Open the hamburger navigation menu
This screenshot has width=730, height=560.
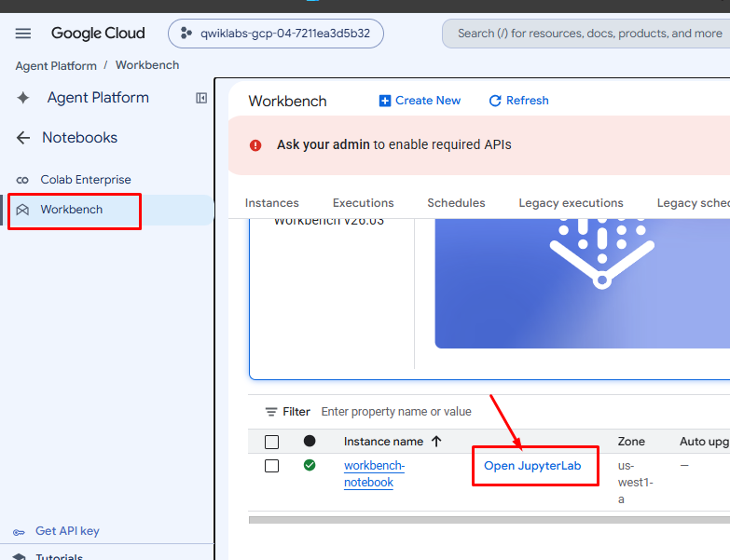[x=22, y=34]
